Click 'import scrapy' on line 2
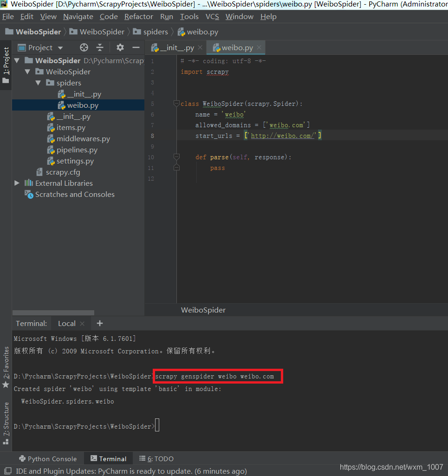 coord(205,72)
